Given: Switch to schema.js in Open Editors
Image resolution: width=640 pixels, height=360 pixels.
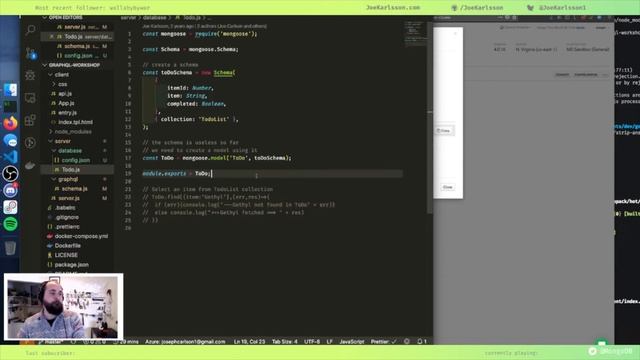Looking at the screenshot, I should 77,46.
